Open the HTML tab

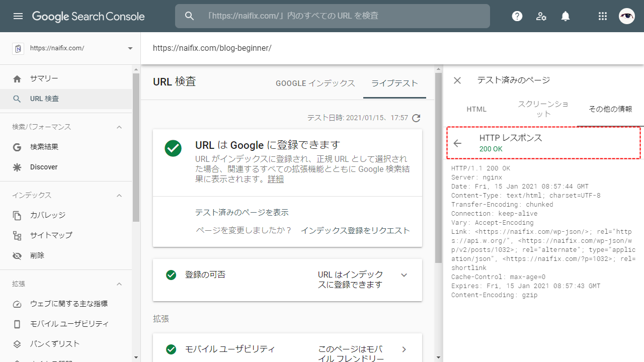click(476, 109)
